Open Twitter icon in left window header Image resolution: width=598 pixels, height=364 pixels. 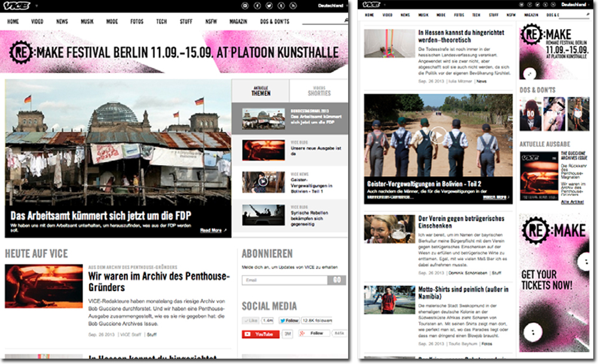269,6
